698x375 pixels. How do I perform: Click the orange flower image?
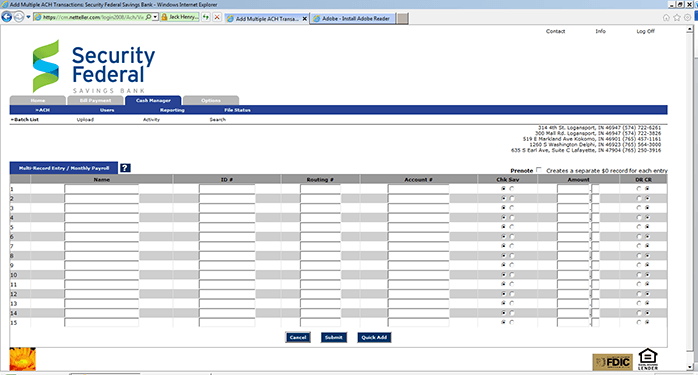[x=22, y=359]
